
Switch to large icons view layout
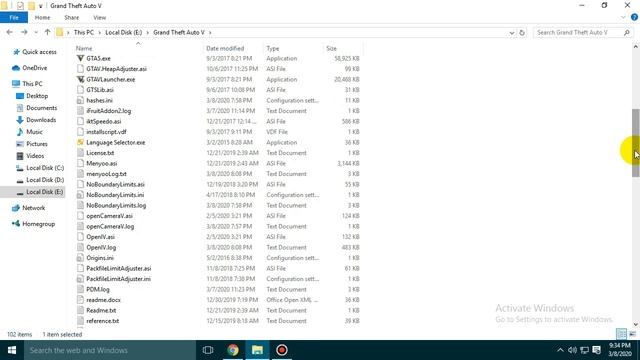click(632, 334)
